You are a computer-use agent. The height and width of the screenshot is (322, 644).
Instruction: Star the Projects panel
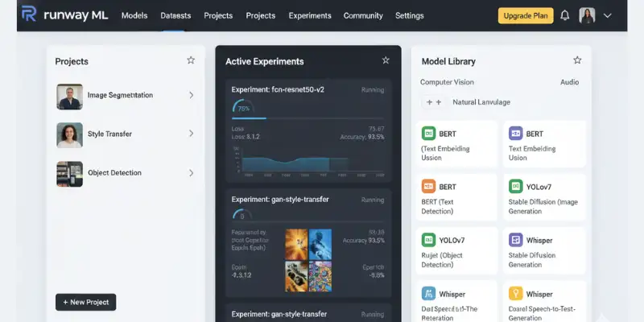[x=191, y=60]
